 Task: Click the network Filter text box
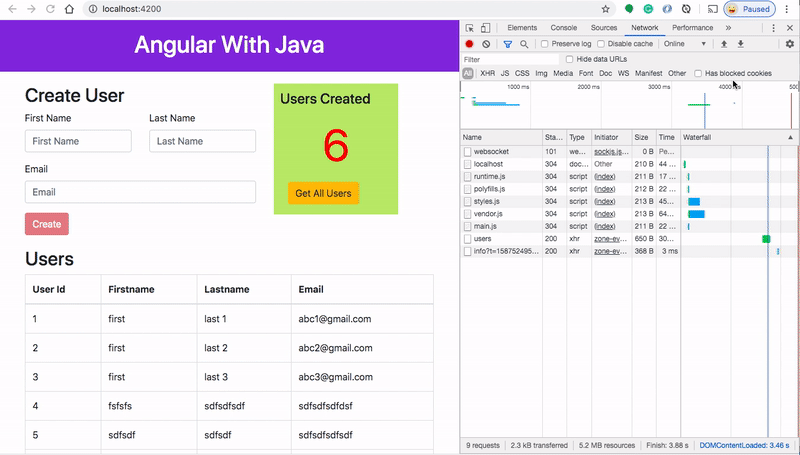click(x=511, y=59)
